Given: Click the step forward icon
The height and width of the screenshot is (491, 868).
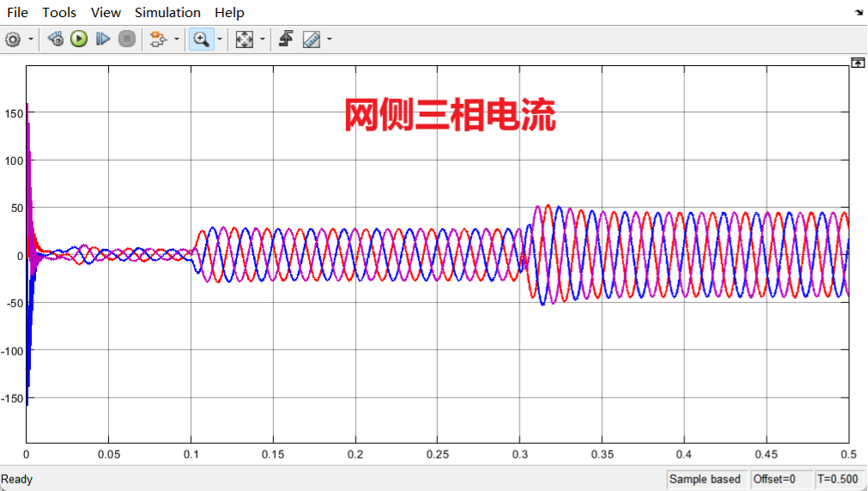Looking at the screenshot, I should tap(103, 39).
